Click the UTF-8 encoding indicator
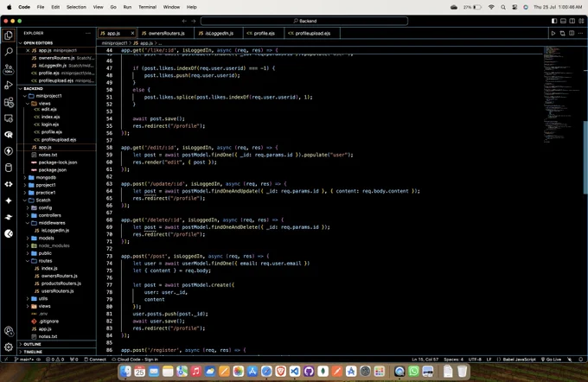This screenshot has width=588, height=382. click(x=475, y=360)
